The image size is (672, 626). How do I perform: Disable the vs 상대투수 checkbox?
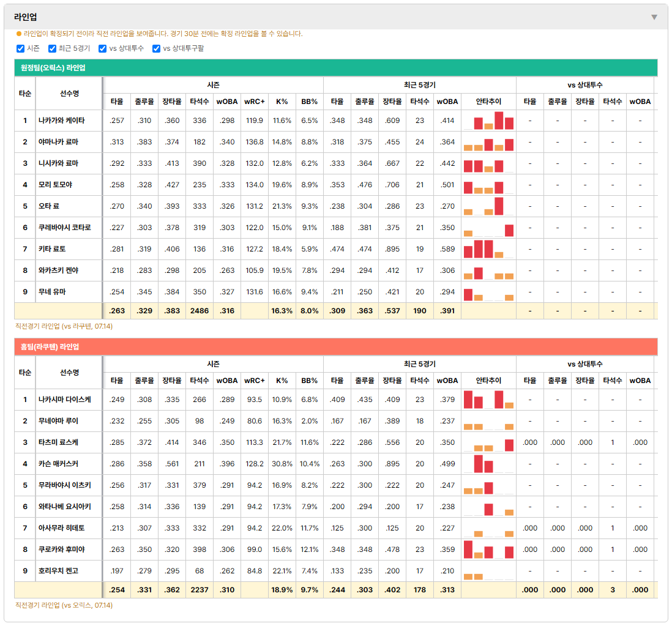click(x=102, y=48)
